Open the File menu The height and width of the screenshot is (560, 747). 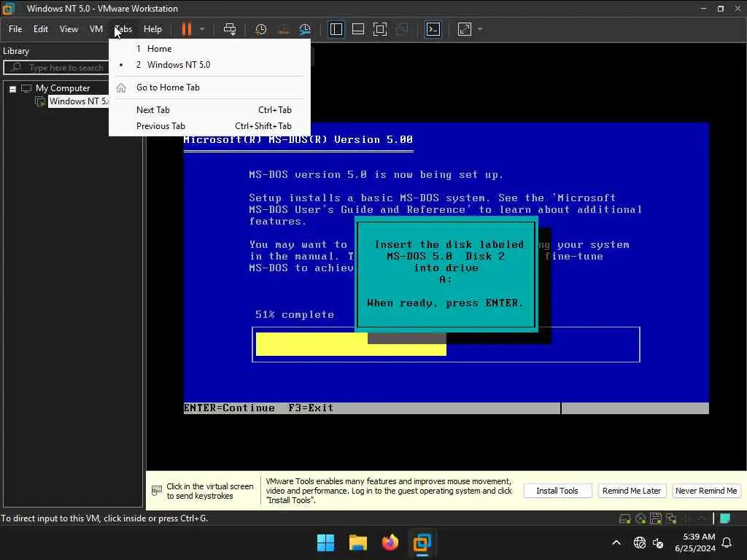click(15, 29)
